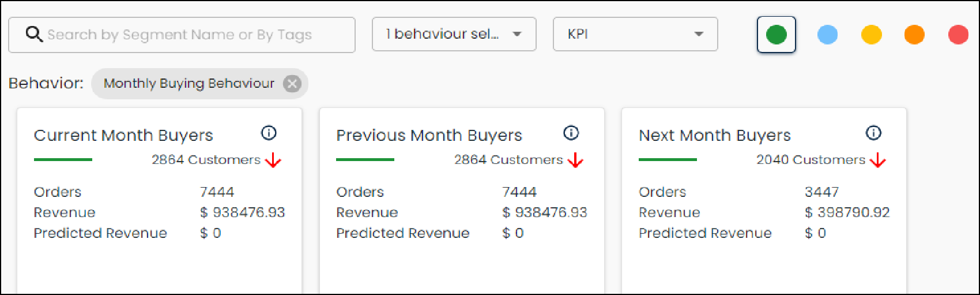Expand the behaviour selection dropdown
Viewport: 980px width, 295px height.
coord(454,34)
